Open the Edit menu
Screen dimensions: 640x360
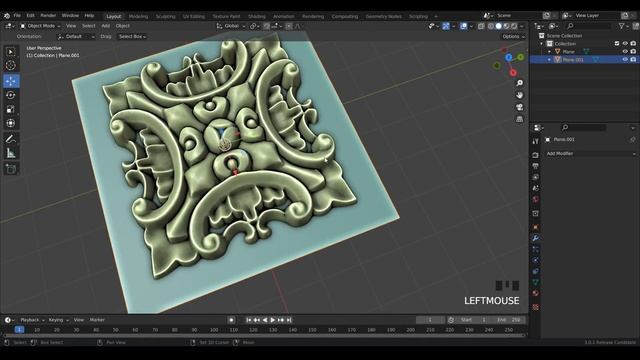pyautogui.click(x=31, y=16)
